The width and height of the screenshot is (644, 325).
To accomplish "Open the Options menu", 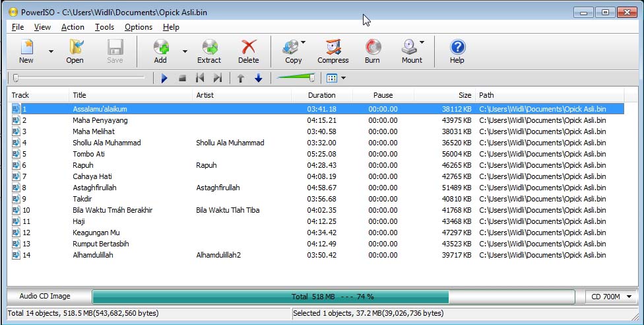I will (x=139, y=27).
